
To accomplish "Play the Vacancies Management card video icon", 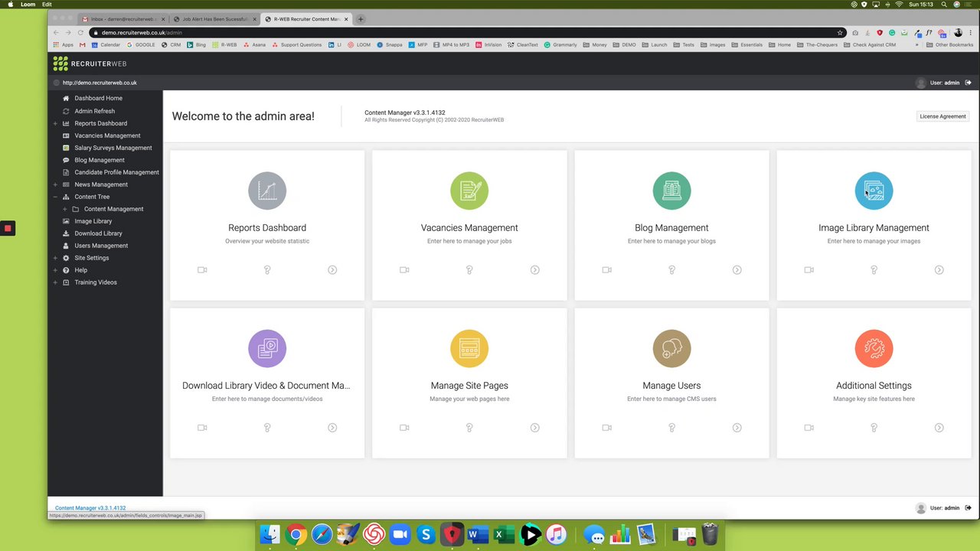I will [x=404, y=269].
